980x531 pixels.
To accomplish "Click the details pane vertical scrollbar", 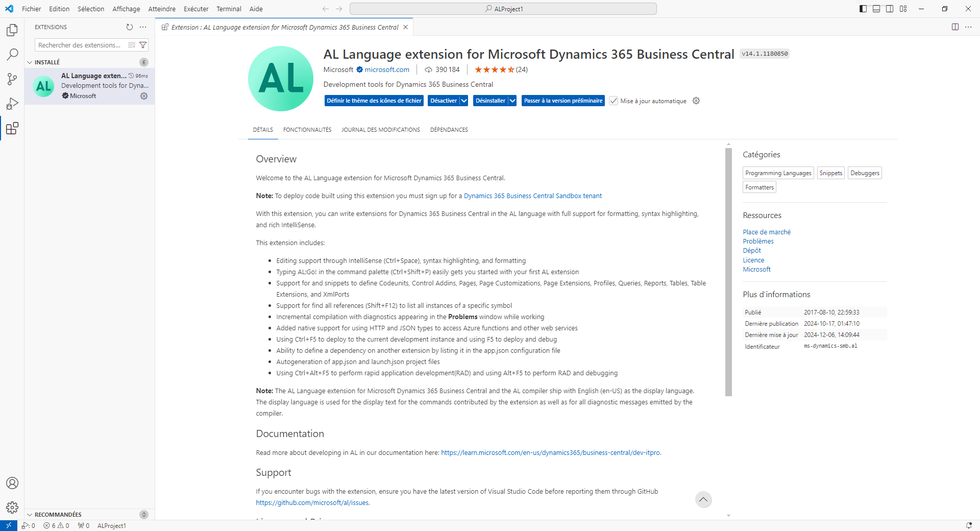I will coord(728,272).
